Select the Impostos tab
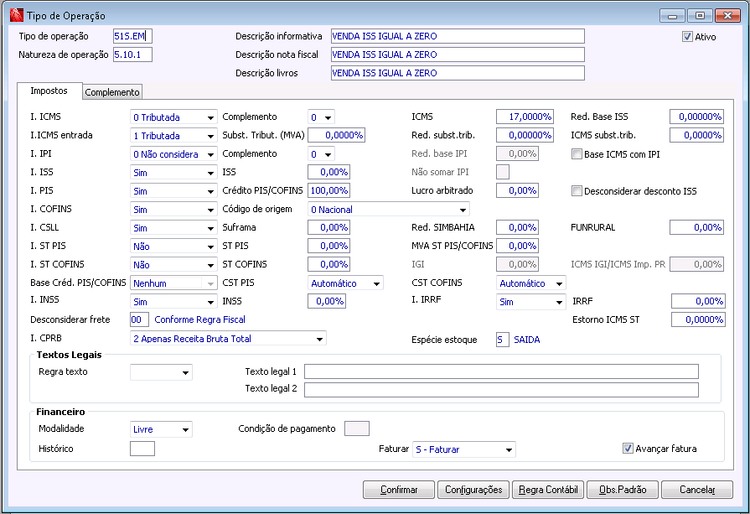This screenshot has height=514, width=750. 49,91
